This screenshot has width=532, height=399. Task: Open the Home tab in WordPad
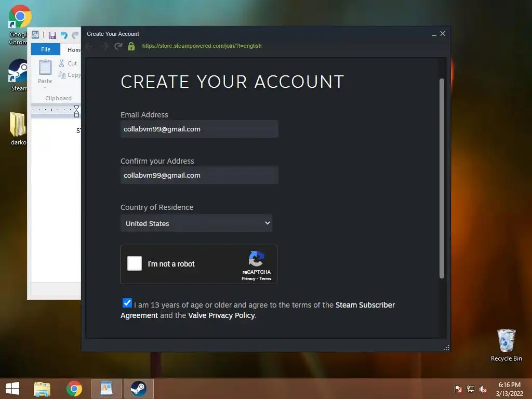74,50
